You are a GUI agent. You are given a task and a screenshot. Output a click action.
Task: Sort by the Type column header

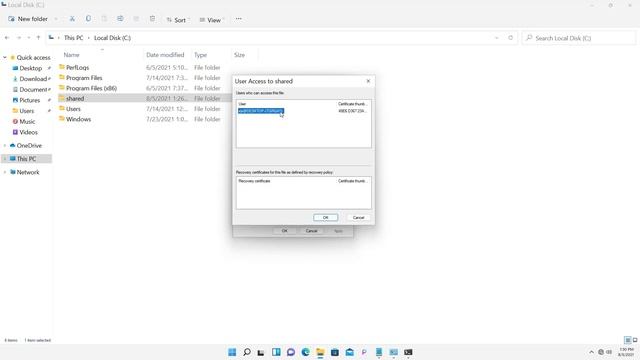point(200,55)
